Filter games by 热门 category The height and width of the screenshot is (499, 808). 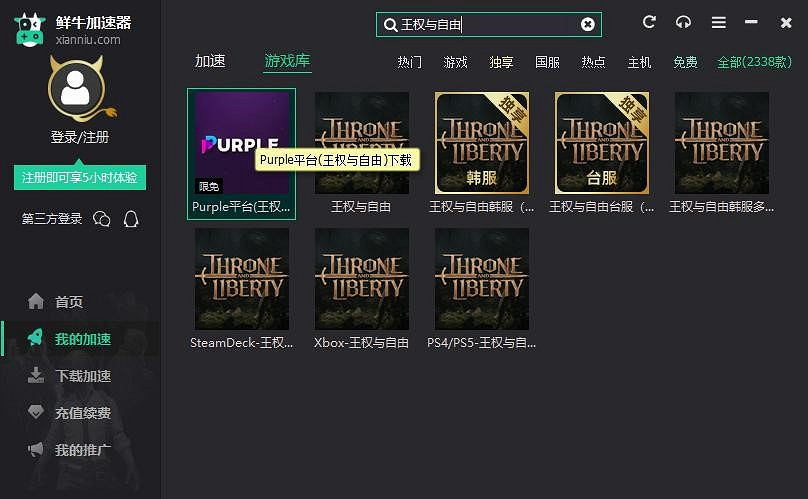click(x=410, y=62)
